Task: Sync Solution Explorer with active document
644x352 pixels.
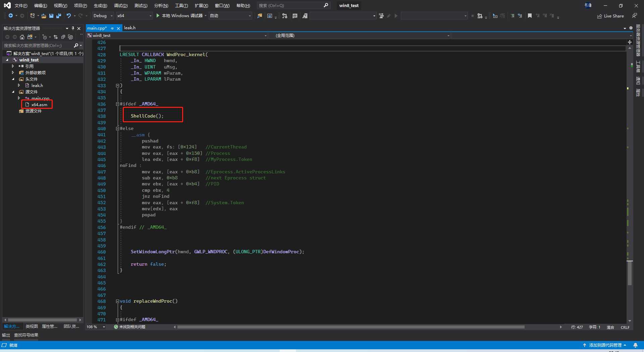Action: pyautogui.click(x=56, y=37)
